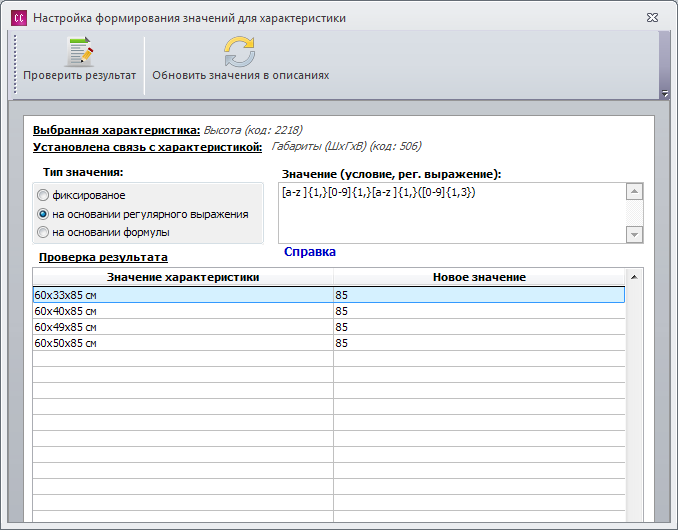Select the row 60x40x85 см
Screen dimensions: 678x530
(x=329, y=311)
